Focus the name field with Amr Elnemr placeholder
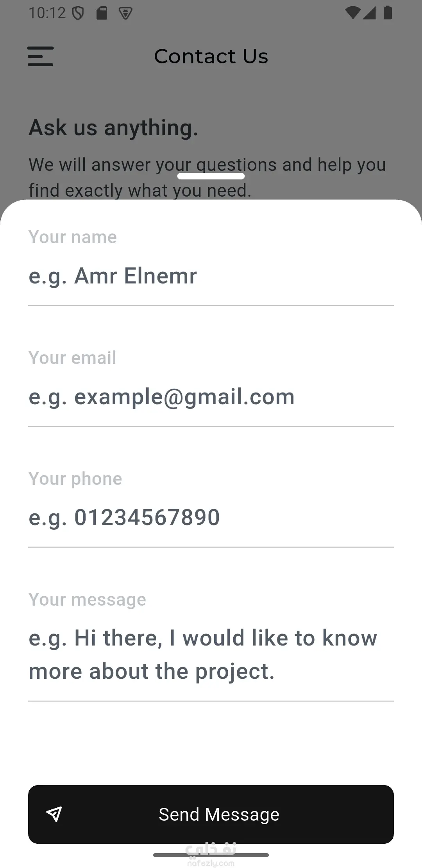Viewport: 422px width, 868px height. (211, 276)
